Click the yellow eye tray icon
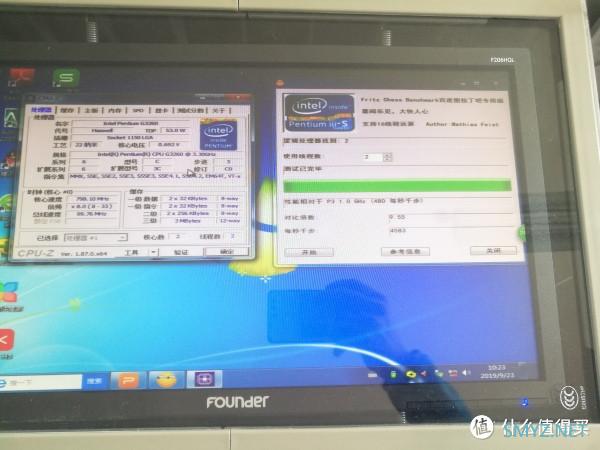Image resolution: width=600 pixels, height=450 pixels. pos(411,373)
